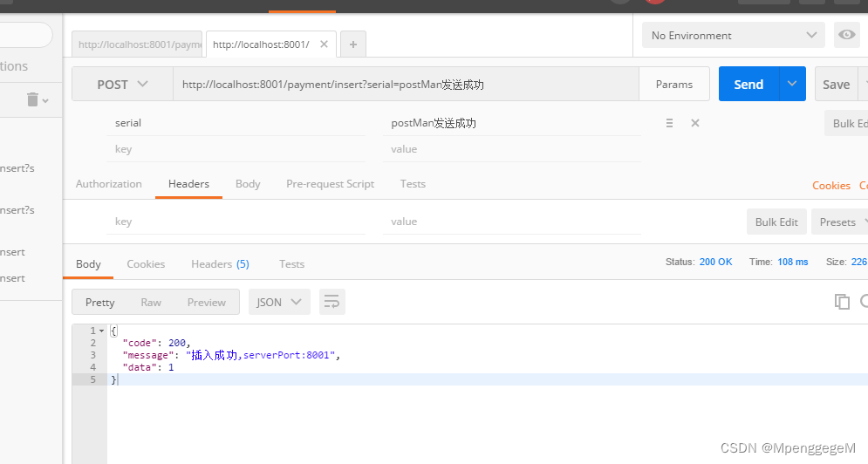Select the response Headers (5) tab
Viewport: 868px width, 464px height.
(x=220, y=264)
